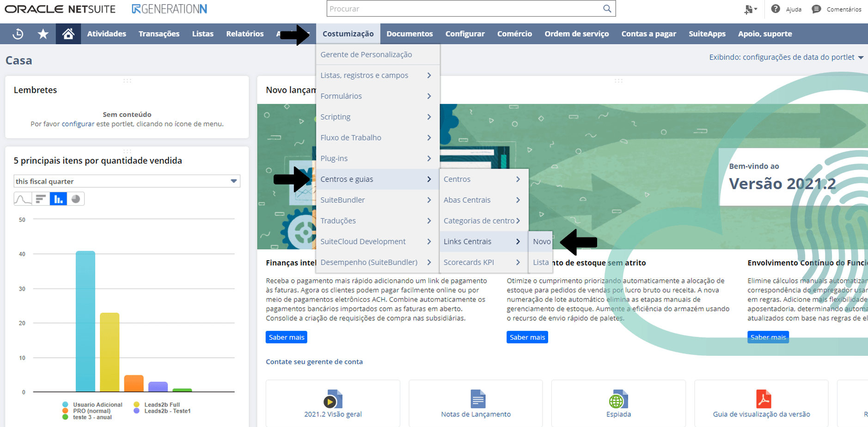Click the Home icon in the navigation bar
This screenshot has height=427, width=868.
coord(68,33)
